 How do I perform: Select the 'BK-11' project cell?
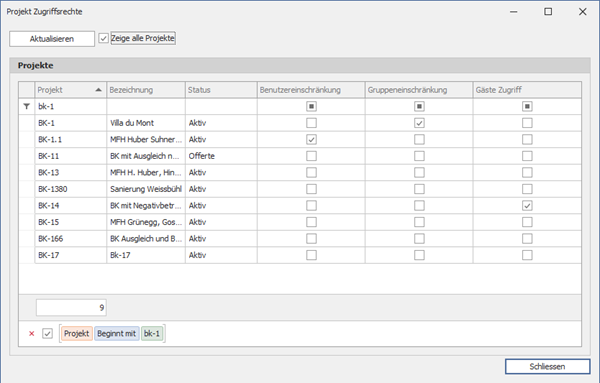(71, 156)
